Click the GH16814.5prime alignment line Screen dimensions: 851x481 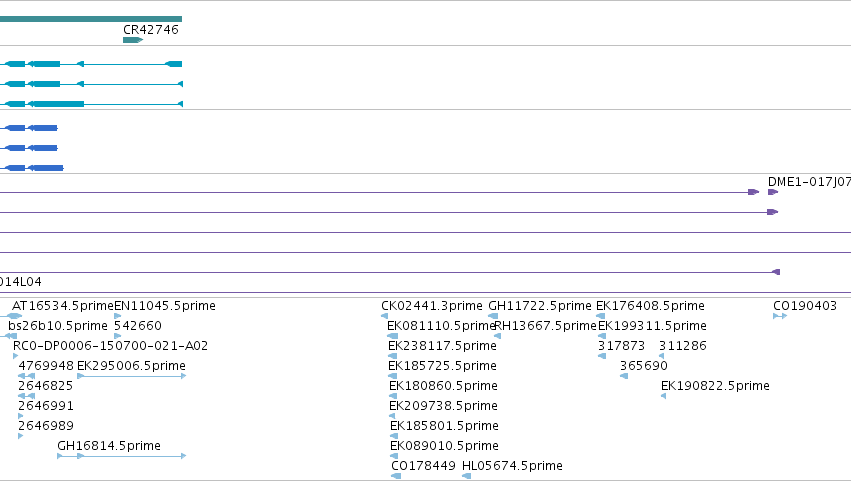click(x=122, y=456)
